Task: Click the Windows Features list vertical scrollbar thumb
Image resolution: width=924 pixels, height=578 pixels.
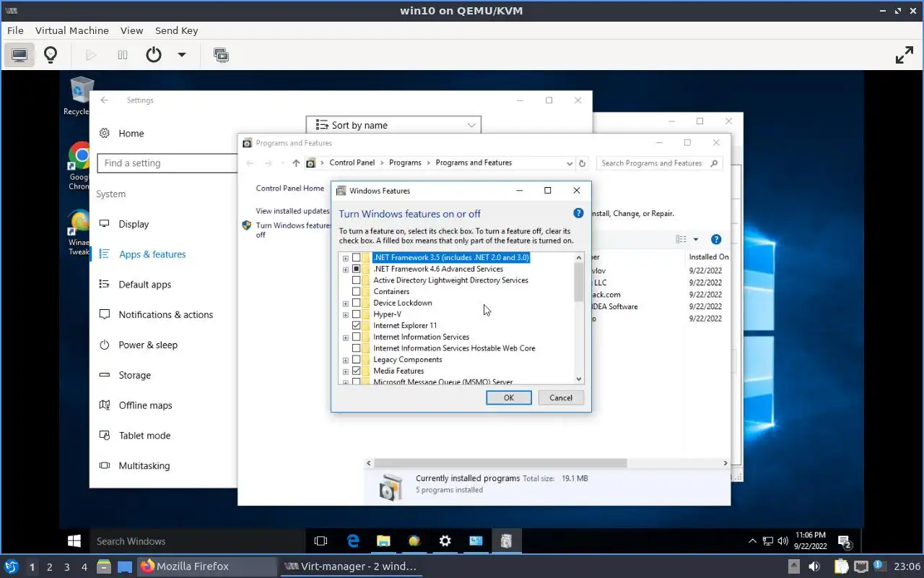Action: [x=579, y=282]
